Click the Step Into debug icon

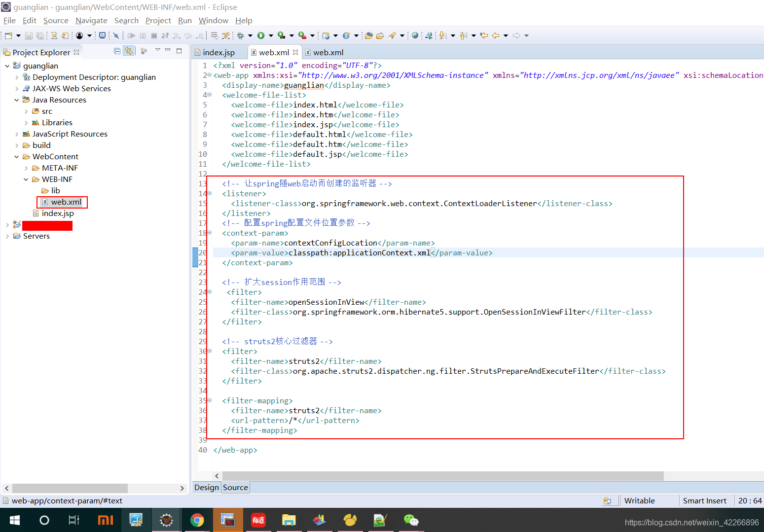click(x=177, y=35)
